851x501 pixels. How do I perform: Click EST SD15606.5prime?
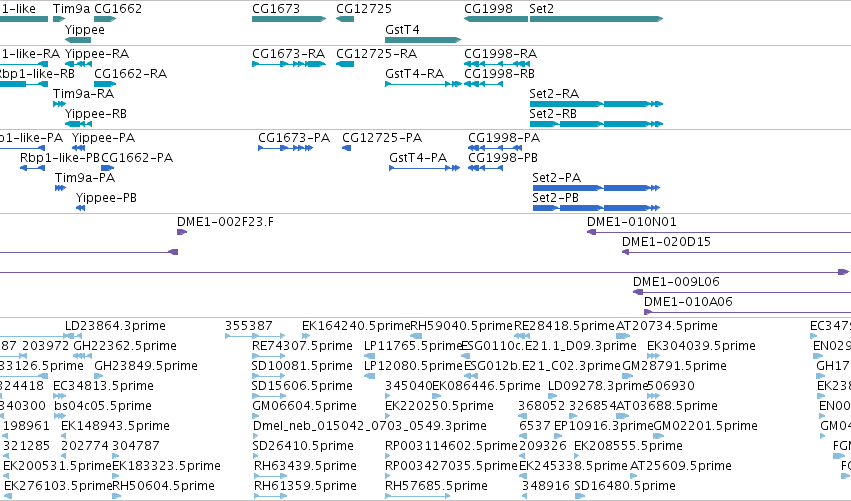coord(268,397)
